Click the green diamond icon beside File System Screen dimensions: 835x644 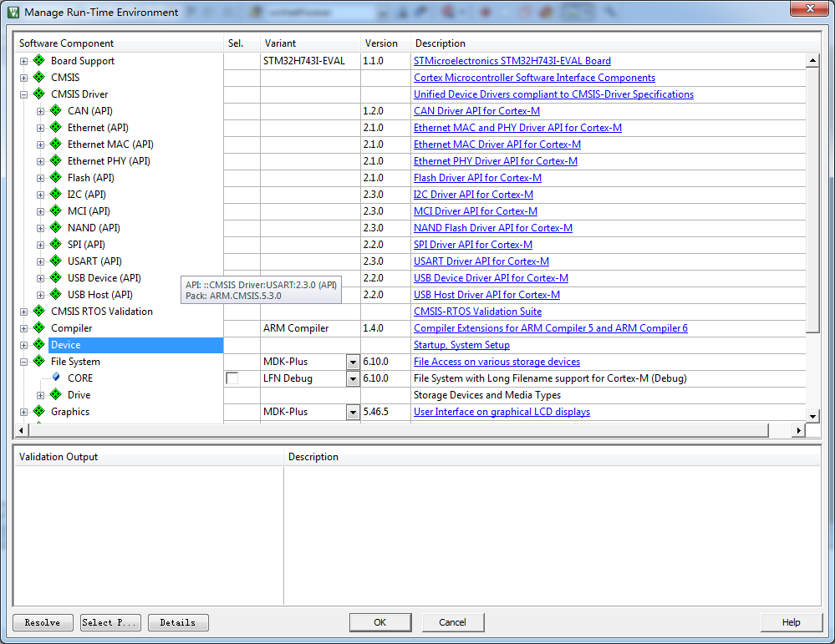[39, 361]
